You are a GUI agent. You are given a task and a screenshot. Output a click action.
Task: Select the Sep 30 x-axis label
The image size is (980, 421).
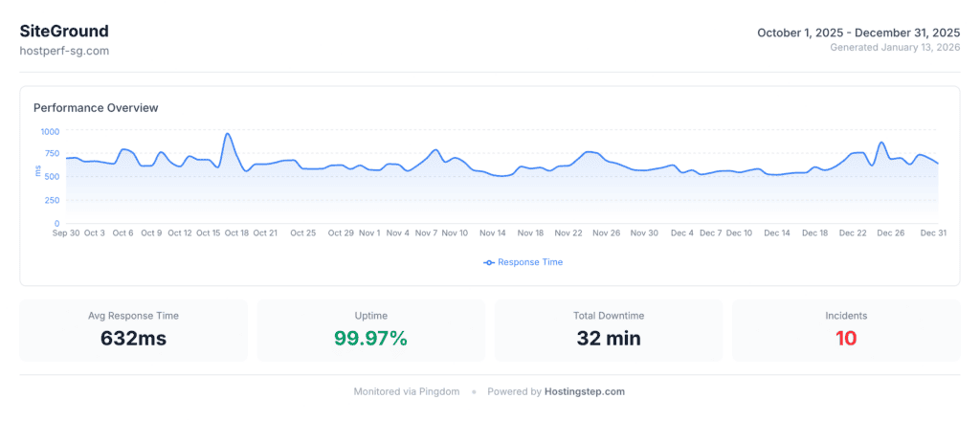pyautogui.click(x=66, y=233)
